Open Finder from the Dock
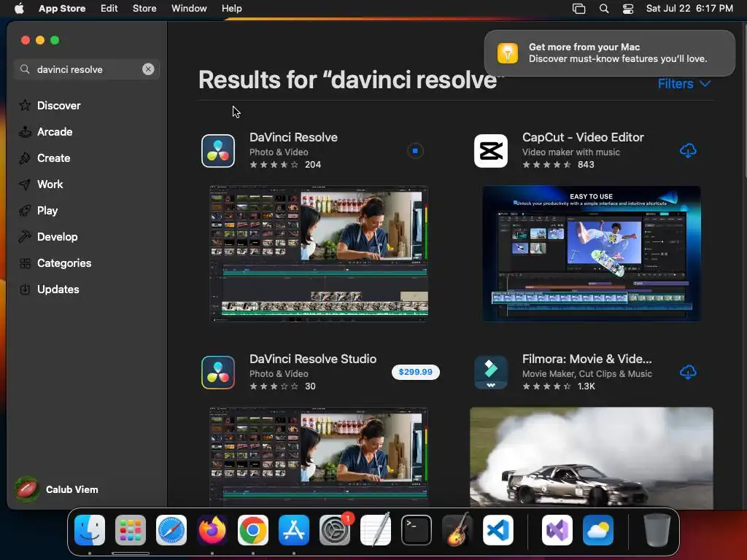The width and height of the screenshot is (747, 560). 90,530
